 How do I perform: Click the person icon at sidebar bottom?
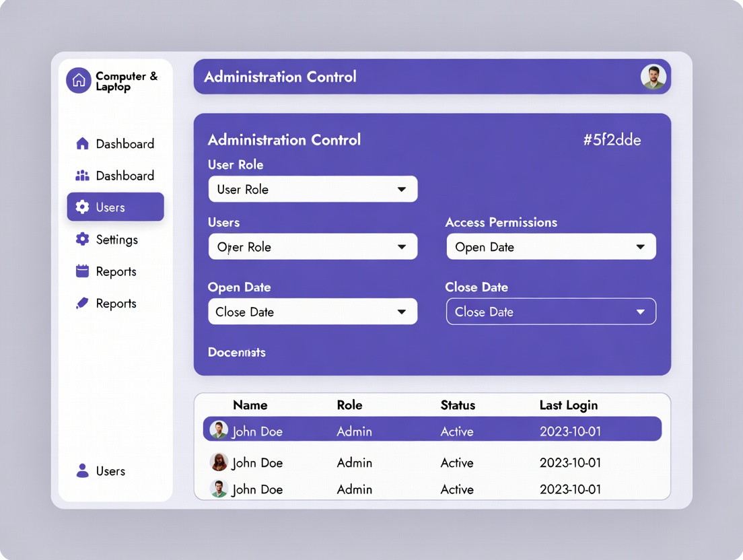pyautogui.click(x=82, y=471)
